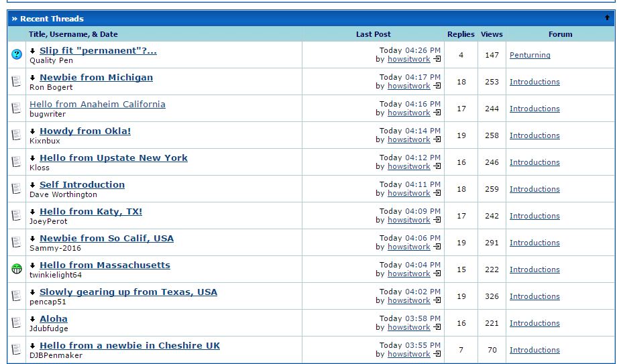Go to last post of Cheshire UK thread

437,353
